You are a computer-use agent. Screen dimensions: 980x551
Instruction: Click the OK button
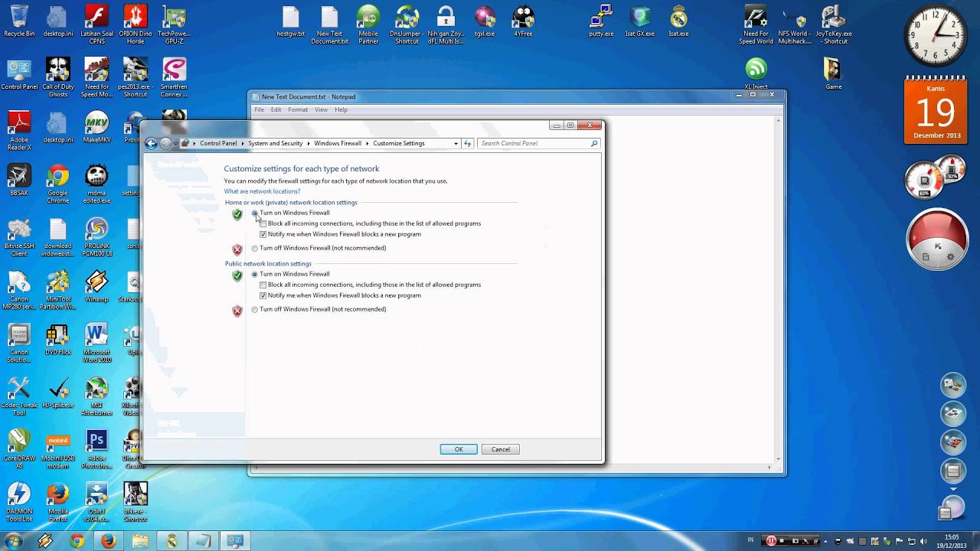click(x=459, y=449)
